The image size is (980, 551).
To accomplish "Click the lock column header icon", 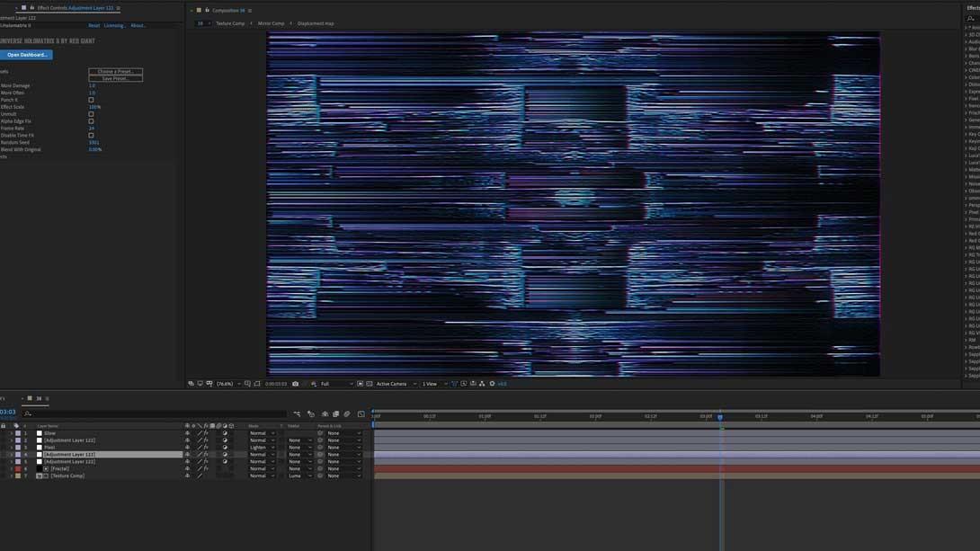I will [x=3, y=426].
